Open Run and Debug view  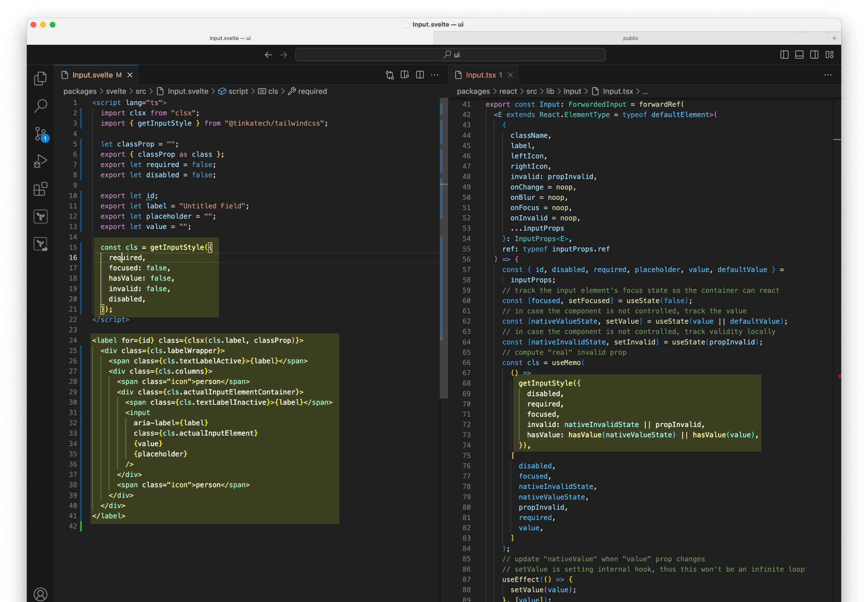click(40, 161)
